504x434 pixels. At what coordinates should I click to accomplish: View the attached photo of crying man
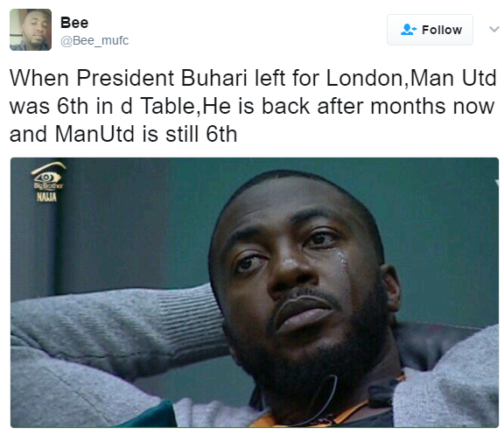pyautogui.click(x=255, y=292)
